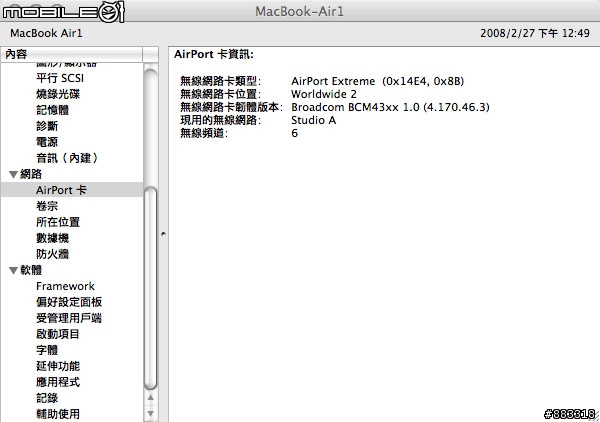Select the 防火牆 item
This screenshot has width=600, height=422.
[x=52, y=254]
